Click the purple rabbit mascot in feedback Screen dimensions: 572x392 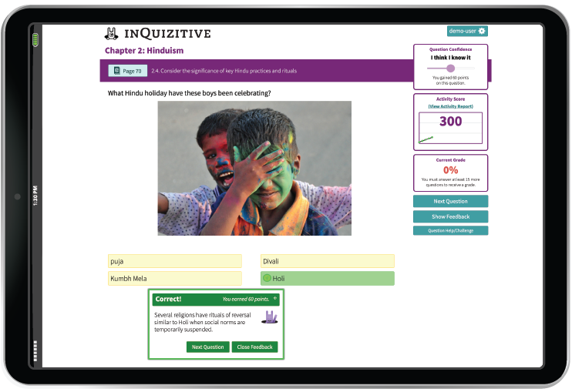click(x=270, y=317)
